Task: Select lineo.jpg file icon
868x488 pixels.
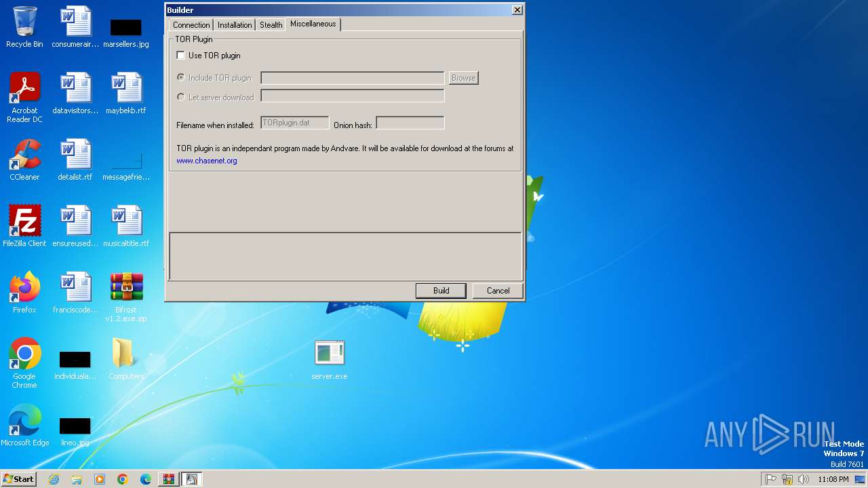Action: pos(75,432)
